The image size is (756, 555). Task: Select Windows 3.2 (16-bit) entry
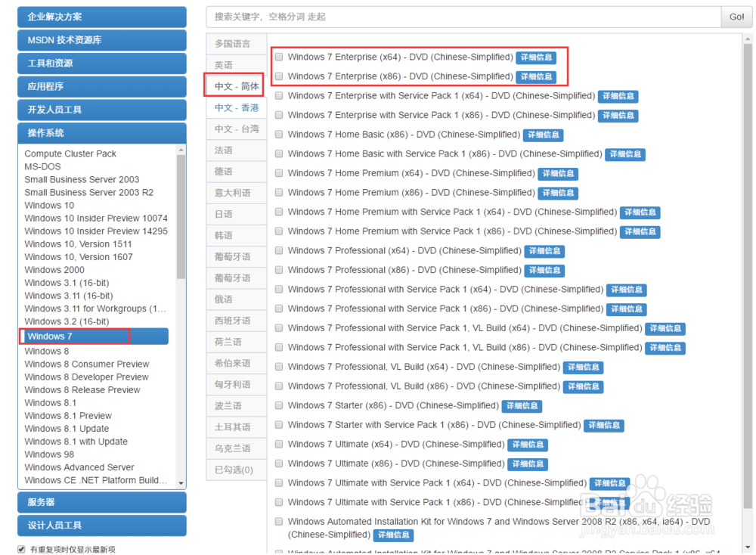(67, 321)
